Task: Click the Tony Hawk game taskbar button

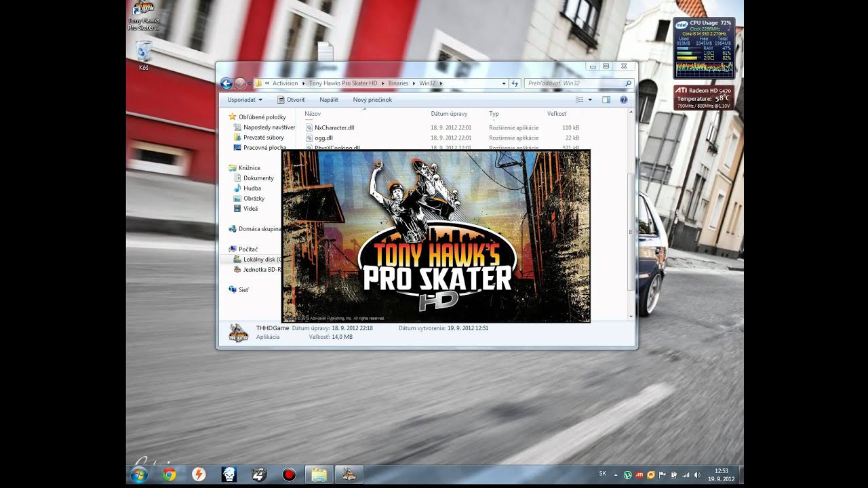Action: pyautogui.click(x=349, y=474)
